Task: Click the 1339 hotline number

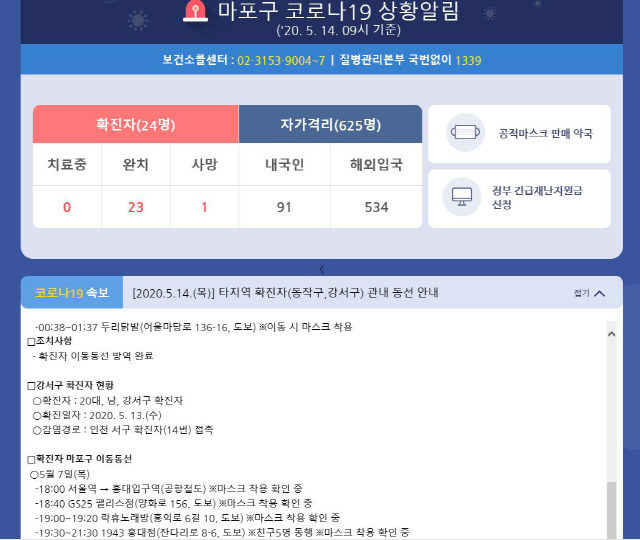Action: click(468, 60)
